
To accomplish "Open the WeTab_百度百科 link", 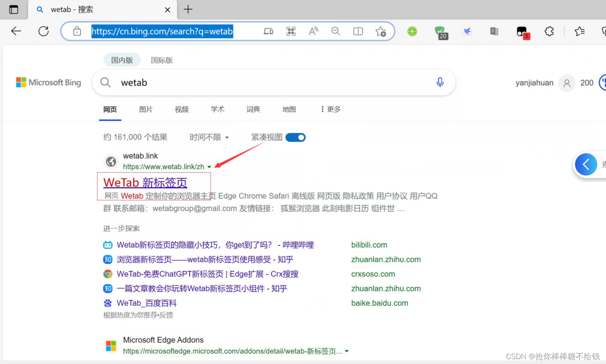I will click(x=147, y=303).
